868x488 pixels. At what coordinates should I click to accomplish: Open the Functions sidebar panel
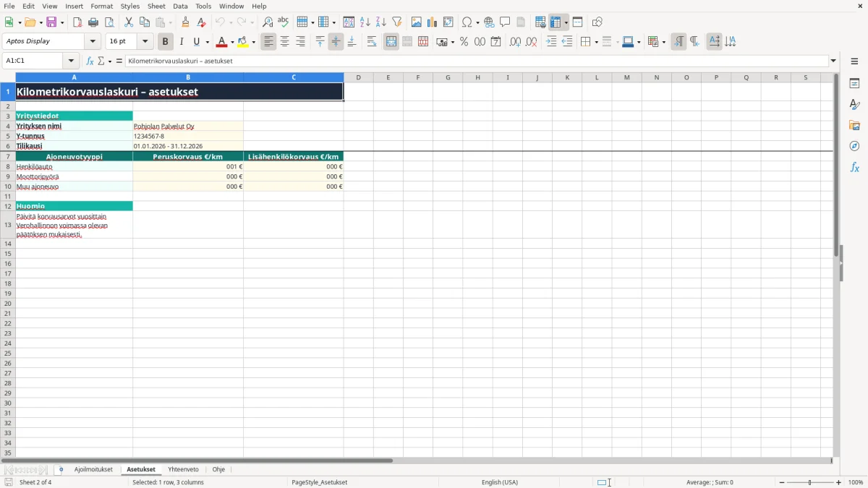854,168
